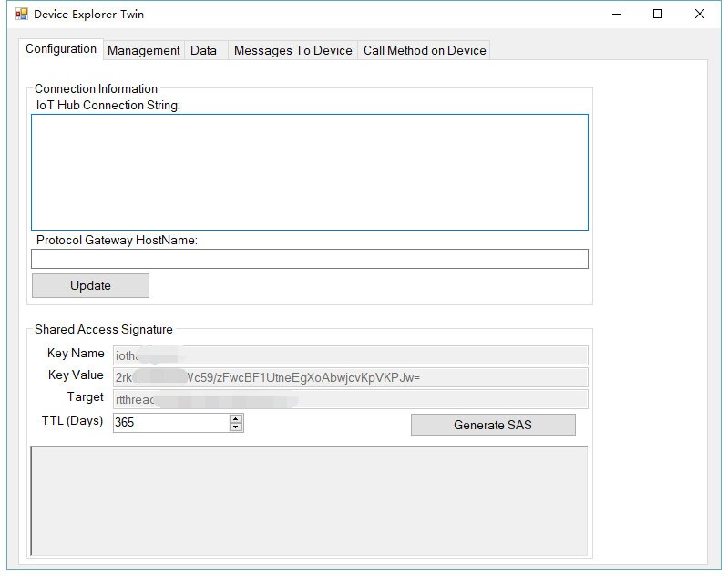
Task: Maximize the Device Explorer Twin window
Action: point(658,15)
